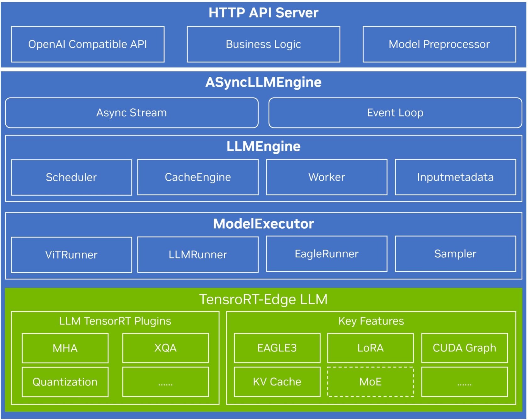This screenshot has width=528, height=420.
Task: Select the EagleRunner component
Action: 327,254
